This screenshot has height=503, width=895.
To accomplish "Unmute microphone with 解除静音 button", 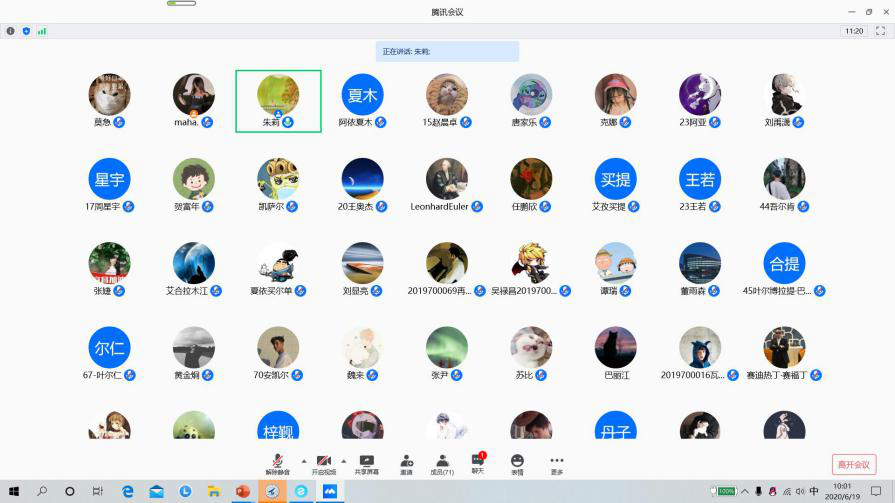I will (277, 463).
